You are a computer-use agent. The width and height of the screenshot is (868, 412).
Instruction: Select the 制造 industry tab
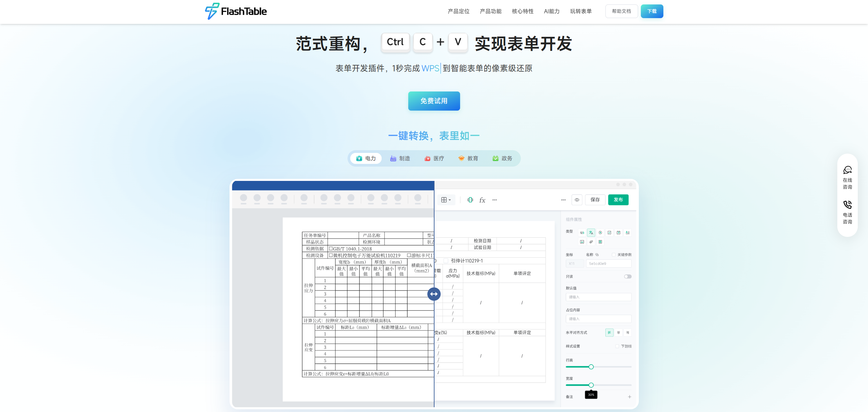click(x=400, y=158)
